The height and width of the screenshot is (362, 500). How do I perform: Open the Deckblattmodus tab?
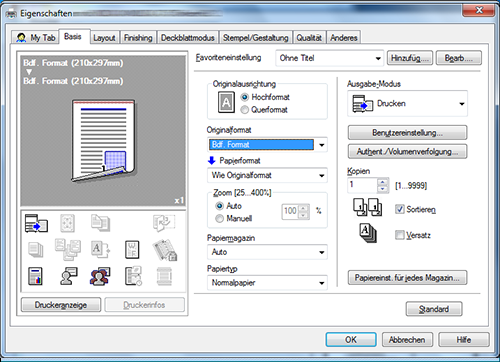(188, 38)
